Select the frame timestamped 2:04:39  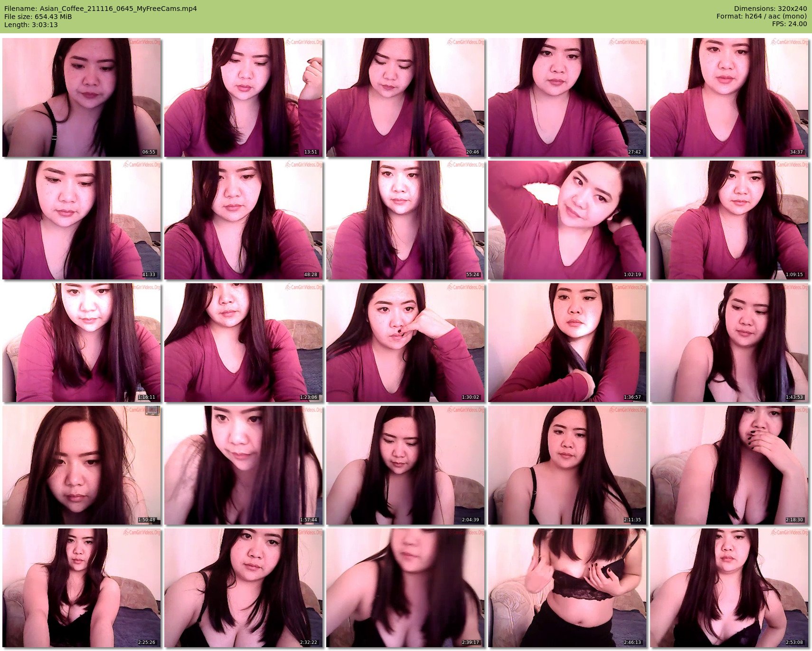406,465
